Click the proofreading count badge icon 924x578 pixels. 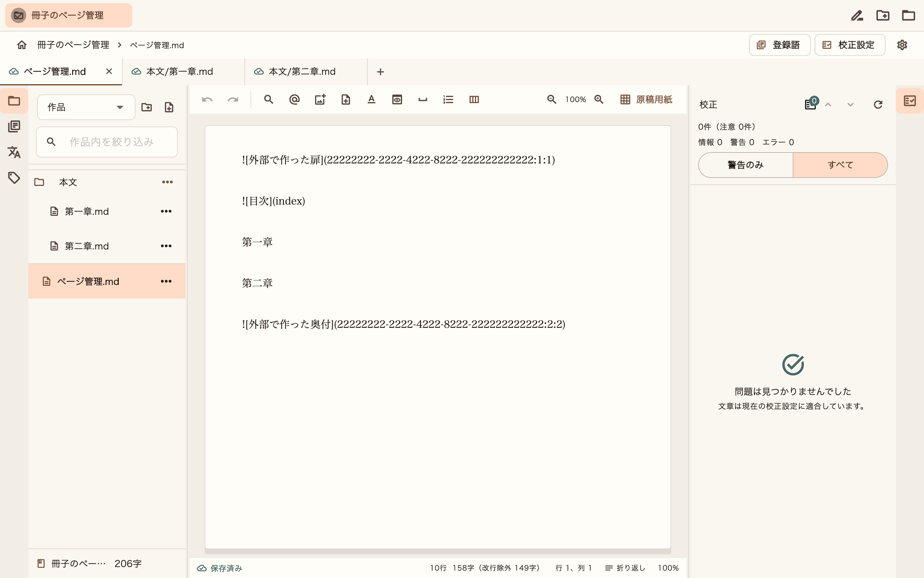click(811, 104)
